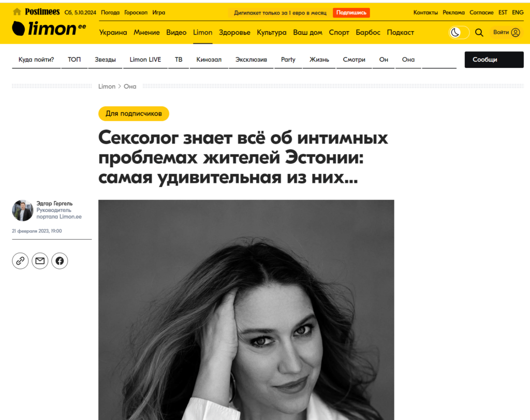Screen dimensions: 530x420
Task: Click the Для подписчиков yellow badge
Action: click(x=134, y=113)
